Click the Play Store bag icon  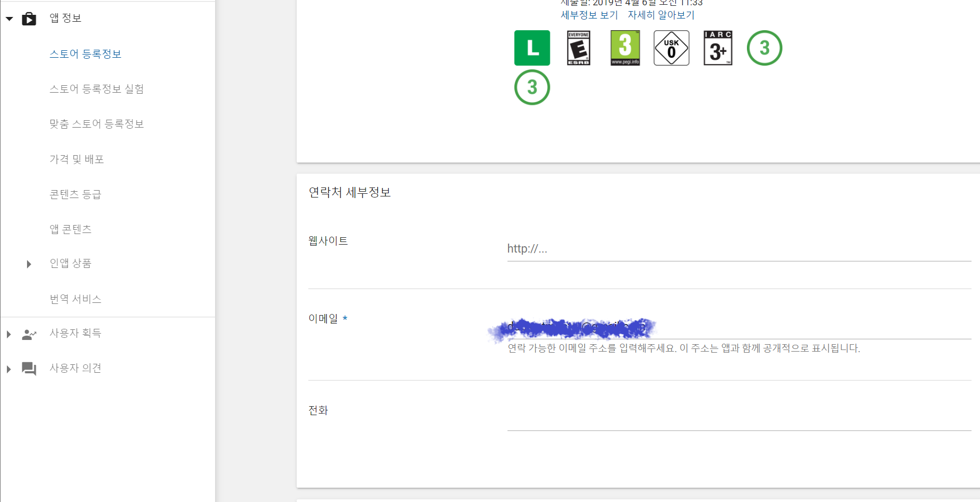29,19
